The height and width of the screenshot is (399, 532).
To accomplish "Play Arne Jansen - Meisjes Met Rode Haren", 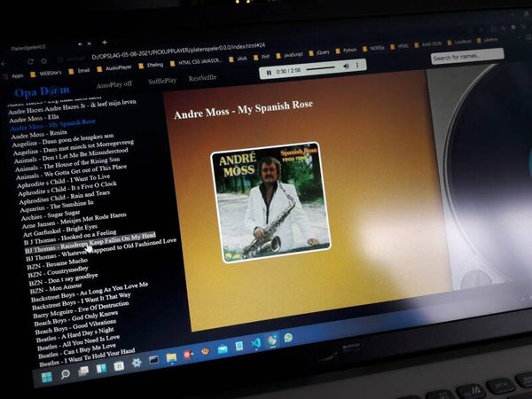I will (x=74, y=221).
